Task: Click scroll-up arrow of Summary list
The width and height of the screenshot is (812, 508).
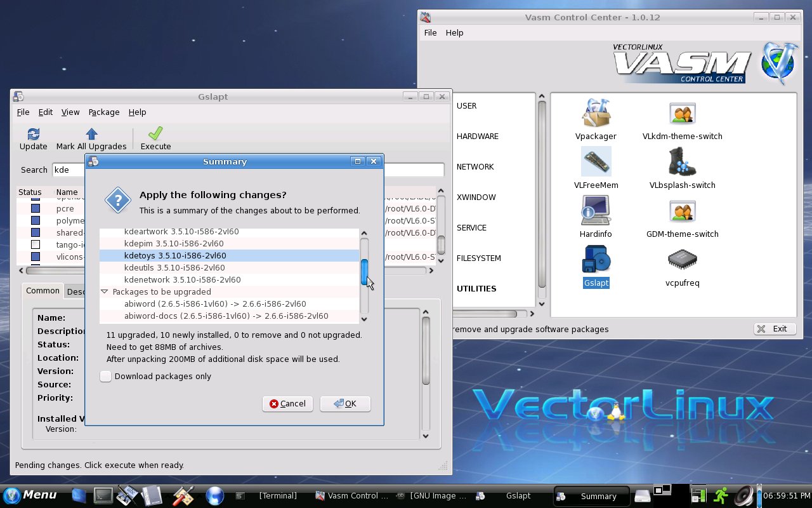Action: [x=364, y=232]
